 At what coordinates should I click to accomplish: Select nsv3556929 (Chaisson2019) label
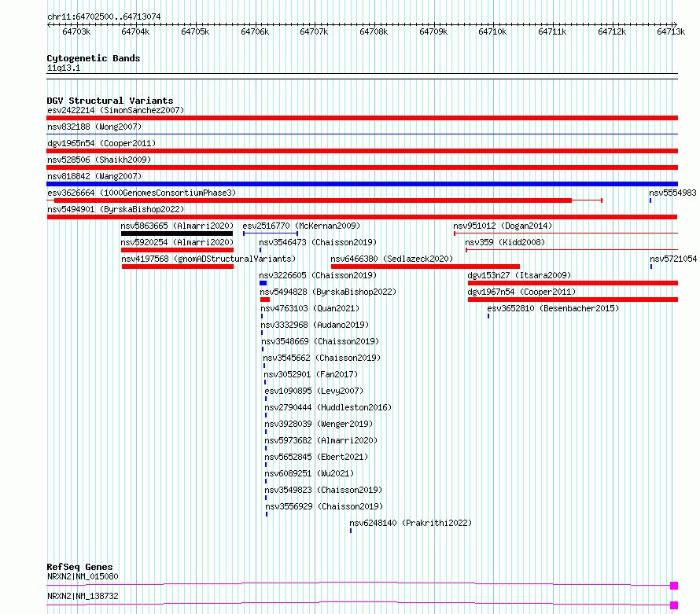pos(325,506)
